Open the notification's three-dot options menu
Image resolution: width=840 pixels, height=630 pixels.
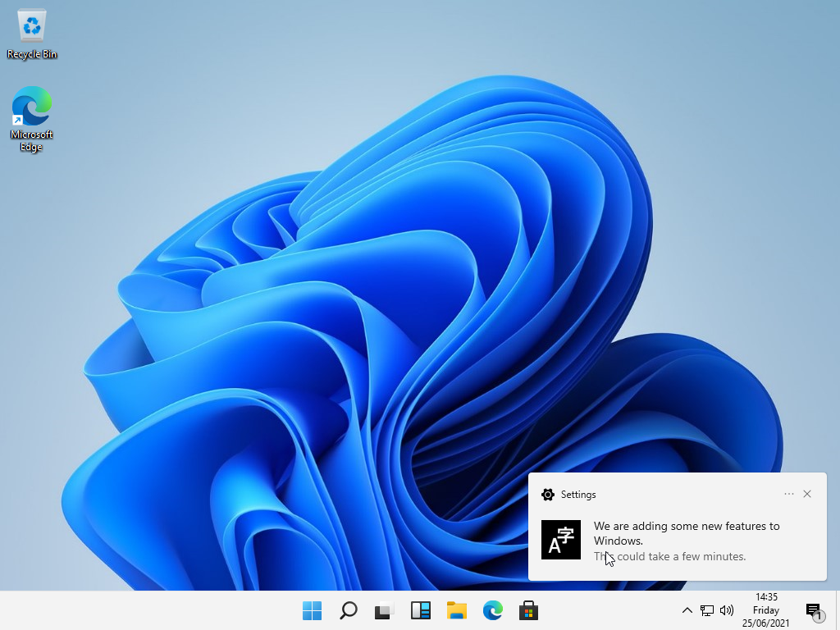click(789, 494)
